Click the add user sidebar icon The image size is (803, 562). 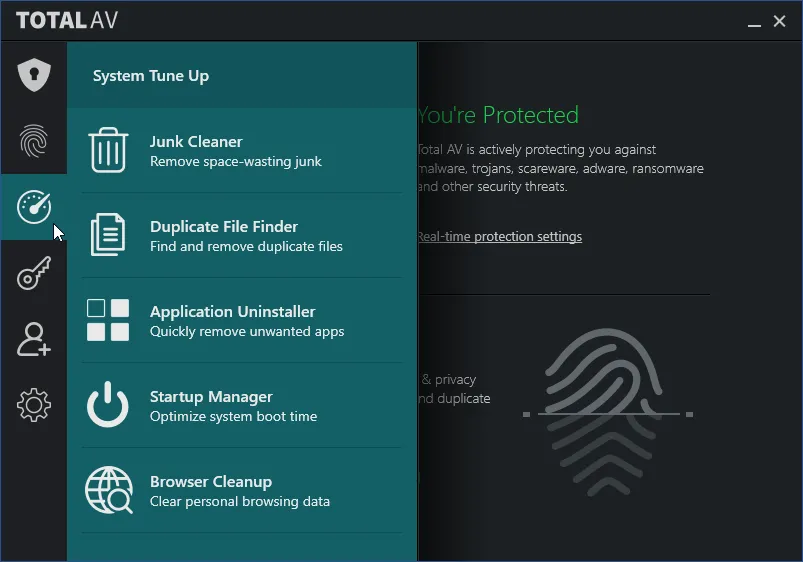click(x=34, y=339)
